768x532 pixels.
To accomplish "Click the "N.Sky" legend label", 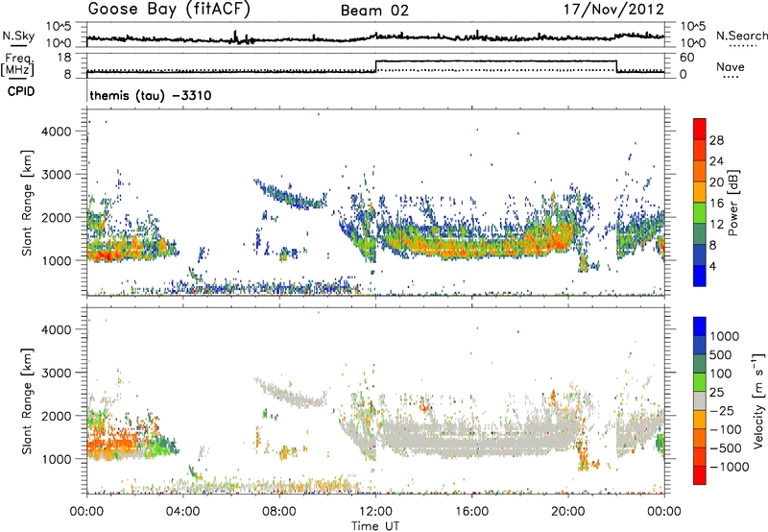I will click(x=19, y=36).
